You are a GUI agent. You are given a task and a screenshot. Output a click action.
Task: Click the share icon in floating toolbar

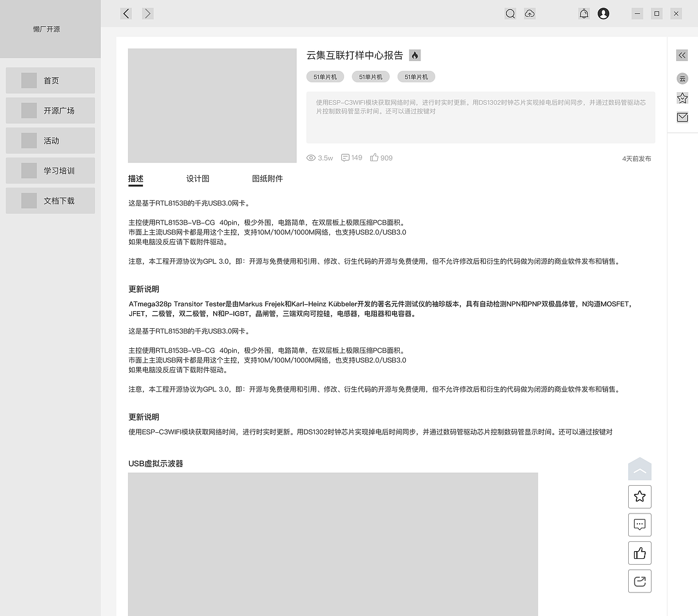click(639, 581)
